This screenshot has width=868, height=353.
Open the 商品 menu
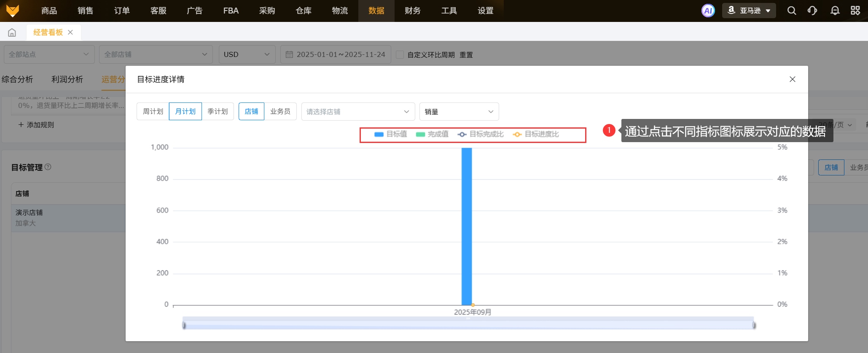(49, 11)
